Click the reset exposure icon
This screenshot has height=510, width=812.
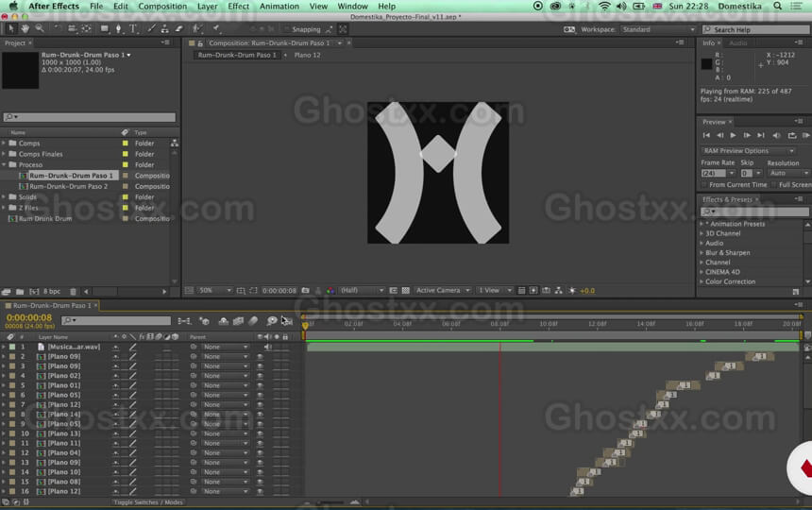(x=572, y=291)
